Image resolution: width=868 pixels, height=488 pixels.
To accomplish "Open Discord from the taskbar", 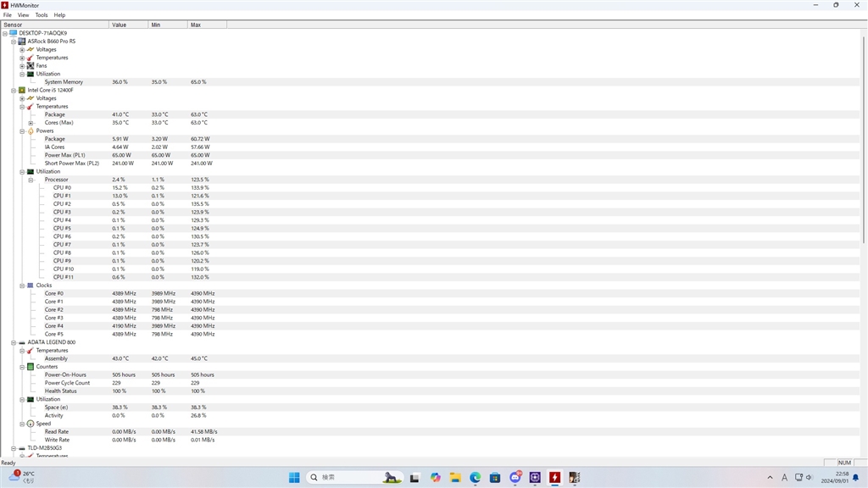I will coord(515,477).
